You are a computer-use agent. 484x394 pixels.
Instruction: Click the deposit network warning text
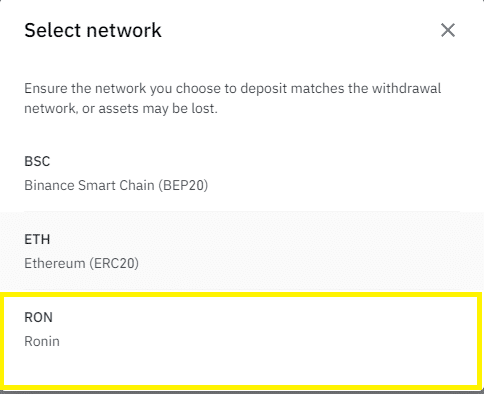click(233, 98)
